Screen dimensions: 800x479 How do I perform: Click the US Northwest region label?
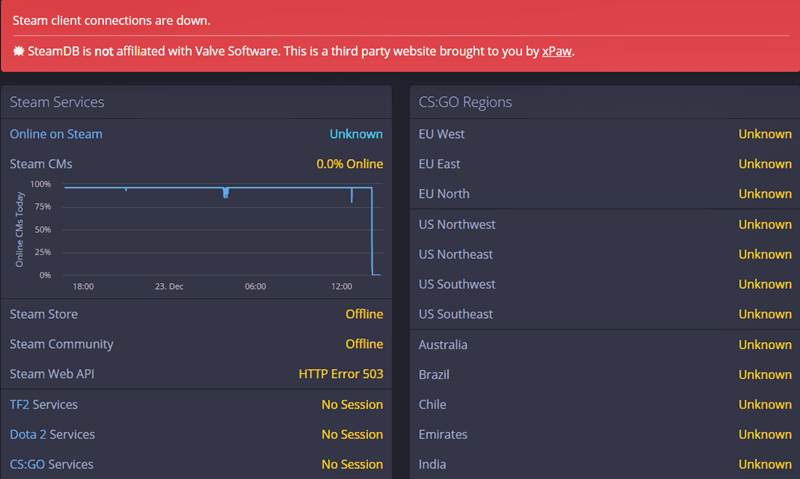(x=457, y=225)
